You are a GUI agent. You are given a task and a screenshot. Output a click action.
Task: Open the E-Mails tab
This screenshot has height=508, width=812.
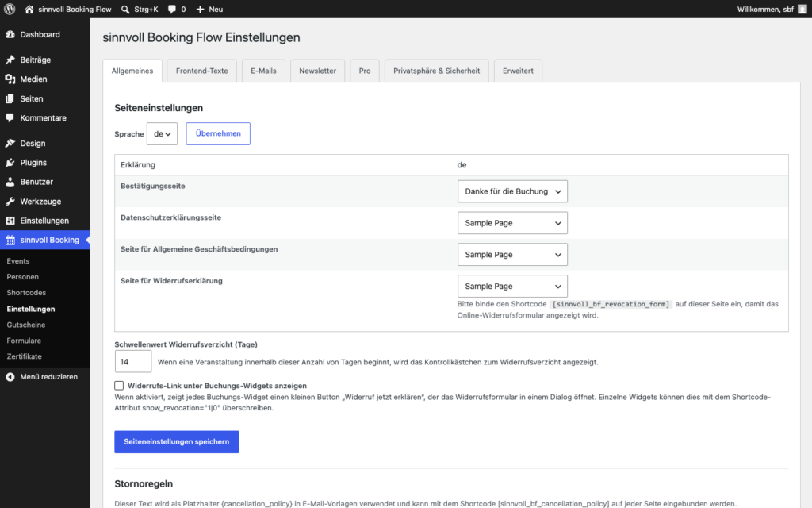[263, 71]
